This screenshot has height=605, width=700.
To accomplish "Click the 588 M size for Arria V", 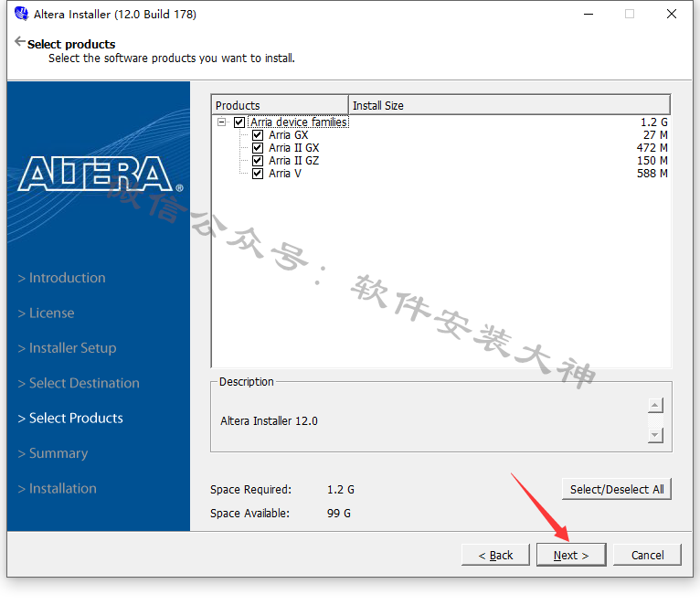I will tap(652, 174).
